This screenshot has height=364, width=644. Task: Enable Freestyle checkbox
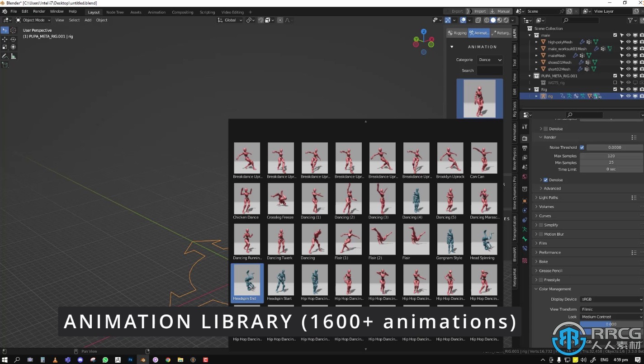coord(541,280)
